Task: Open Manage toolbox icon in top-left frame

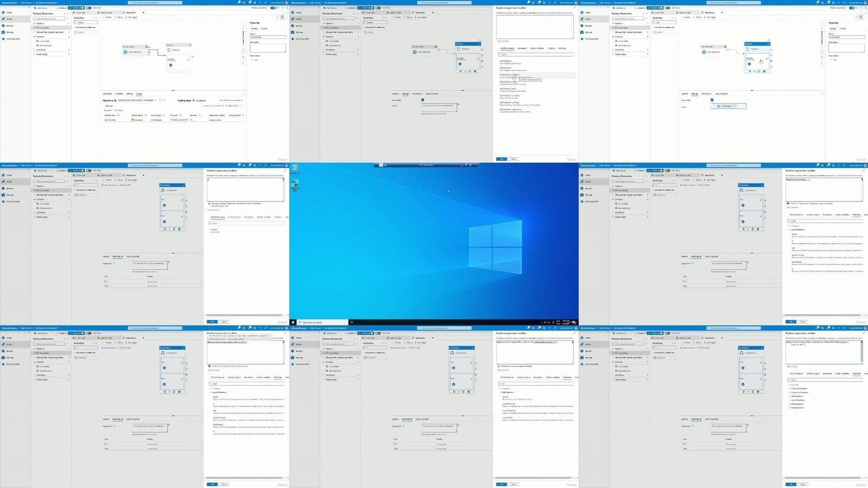Action: point(3,32)
